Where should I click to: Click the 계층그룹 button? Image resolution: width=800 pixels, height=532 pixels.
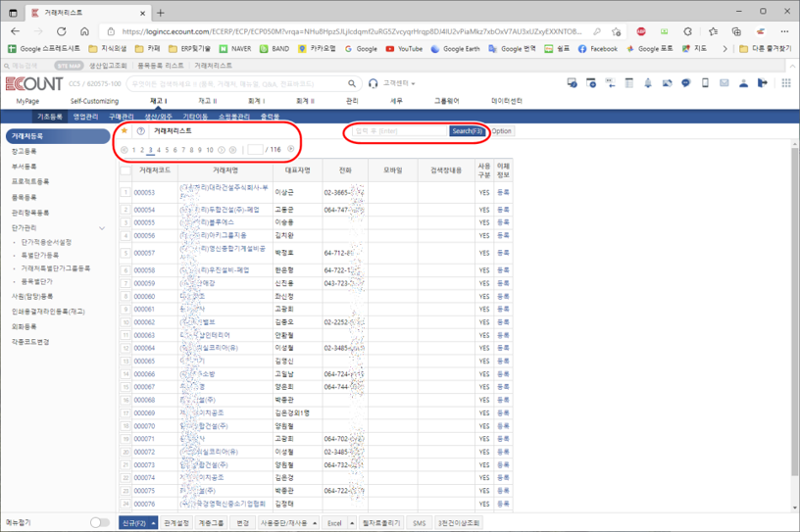tap(211, 523)
